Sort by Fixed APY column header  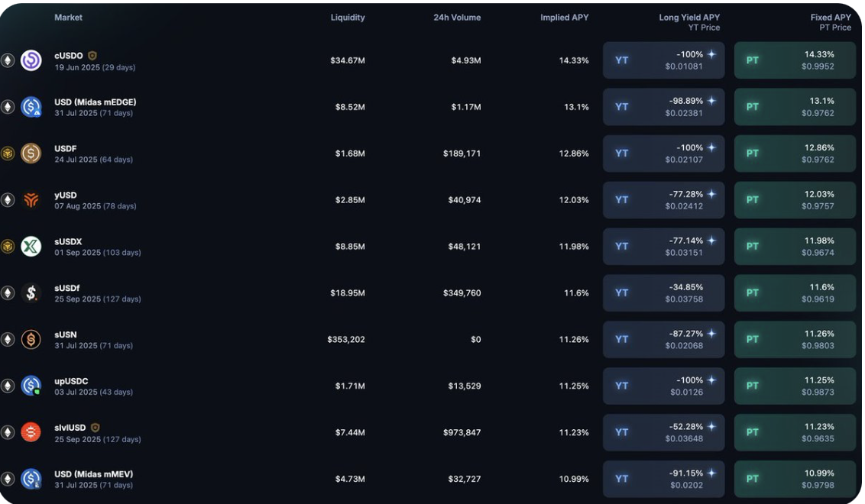[x=830, y=18]
